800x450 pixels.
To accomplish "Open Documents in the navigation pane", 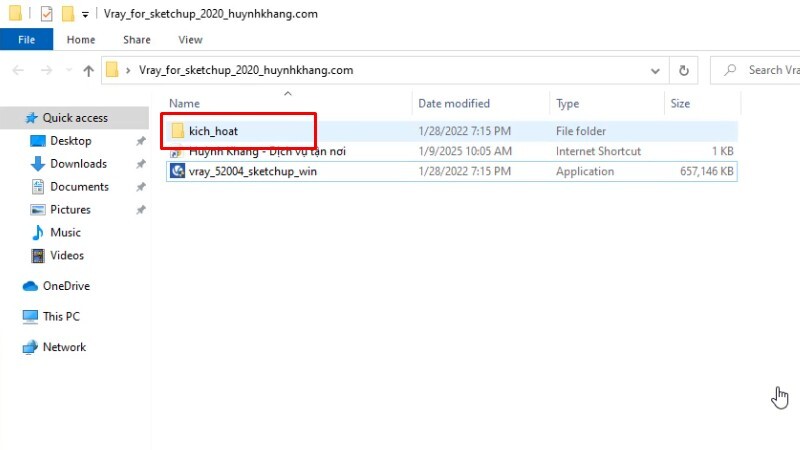I will tap(80, 187).
